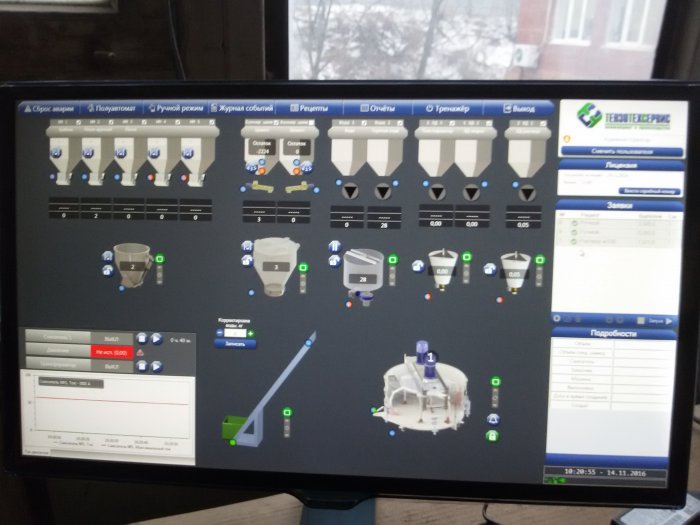The height and width of the screenshot is (525, 700).
Task: Click the vibrator icon on the fifth aggregate bin
Action: click(x=188, y=153)
